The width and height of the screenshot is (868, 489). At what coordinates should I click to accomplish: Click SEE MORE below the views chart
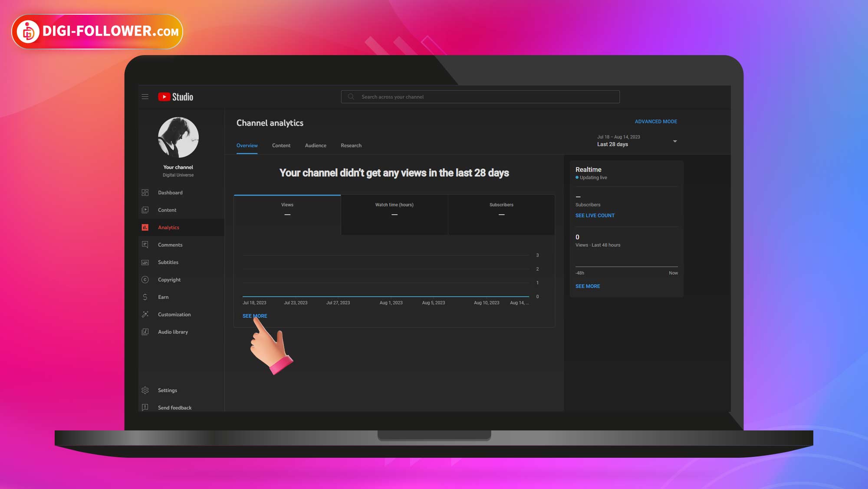pyautogui.click(x=255, y=316)
